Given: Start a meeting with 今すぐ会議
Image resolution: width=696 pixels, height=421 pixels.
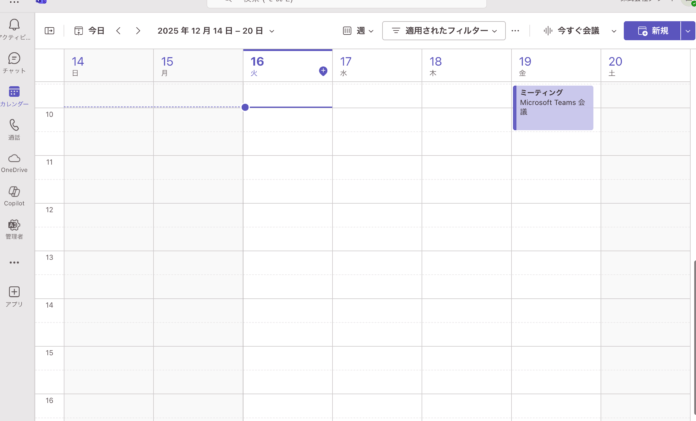Looking at the screenshot, I should point(571,31).
